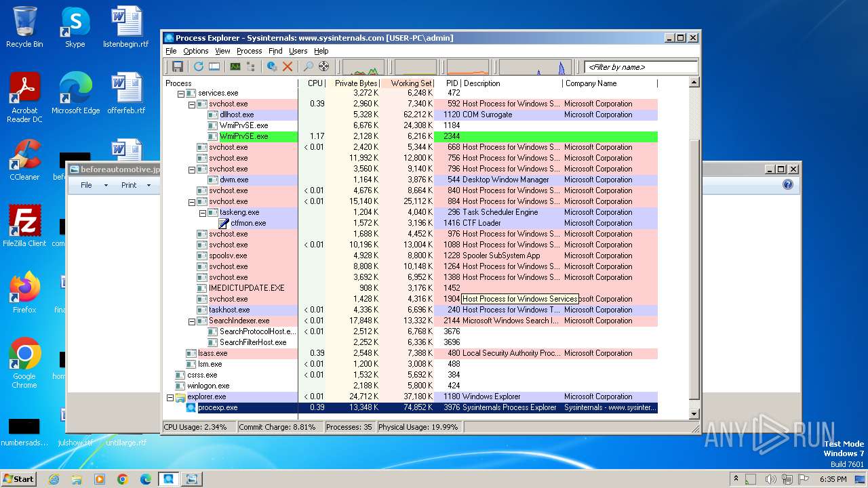Collapse the svchost.exe PID 592 node
This screenshot has width=868, height=488.
tap(192, 104)
